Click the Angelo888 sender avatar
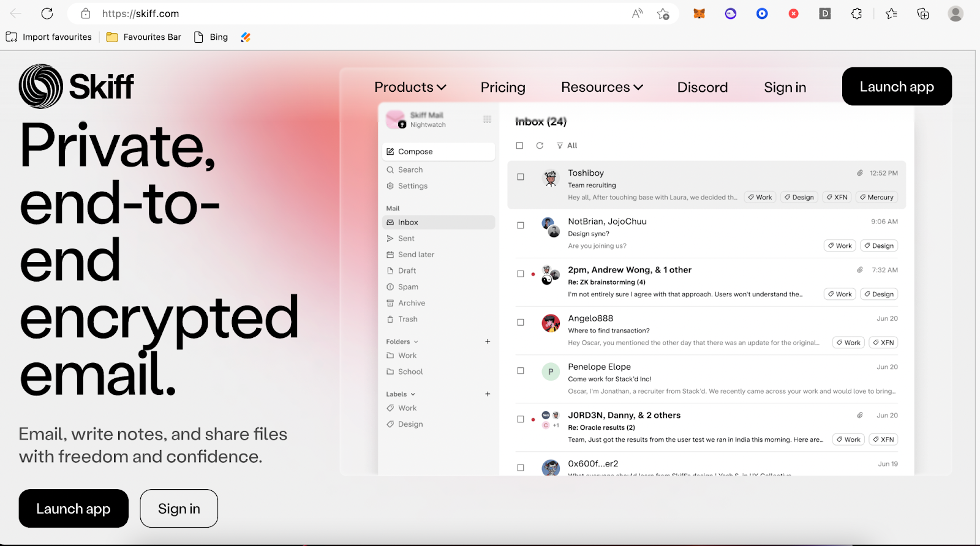Viewport: 980px width, 546px height. click(x=551, y=323)
